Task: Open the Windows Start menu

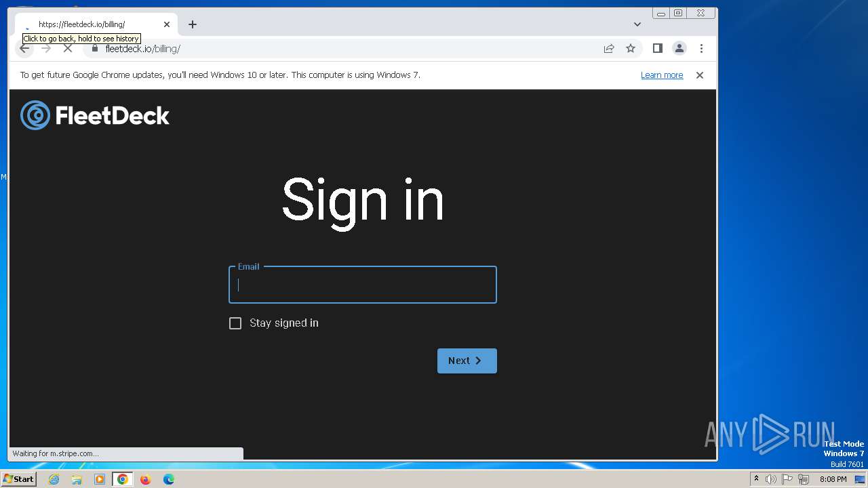Action: [x=18, y=479]
